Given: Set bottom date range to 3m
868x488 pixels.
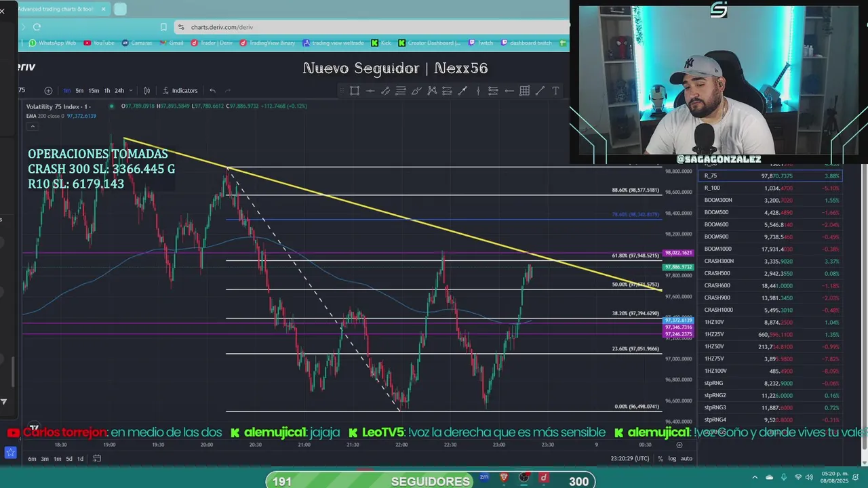Looking at the screenshot, I should pyautogui.click(x=45, y=459).
